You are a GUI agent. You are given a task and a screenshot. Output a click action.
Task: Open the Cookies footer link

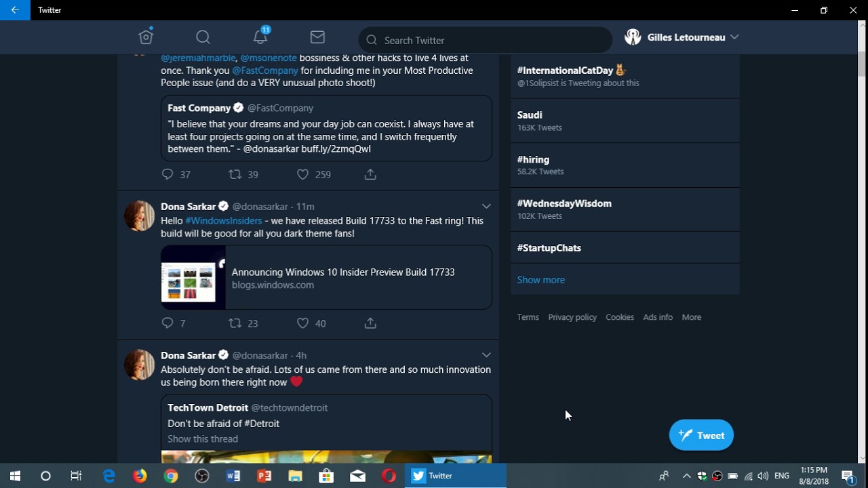620,317
